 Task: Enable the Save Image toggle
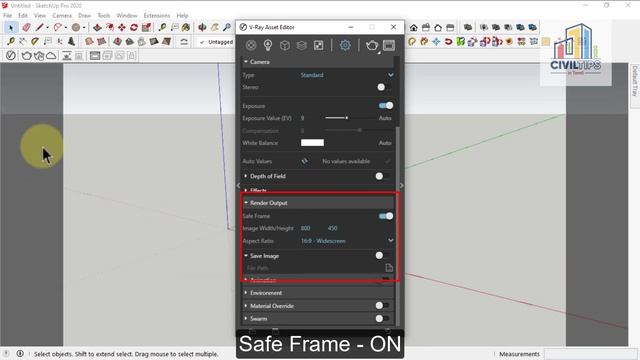point(382,256)
